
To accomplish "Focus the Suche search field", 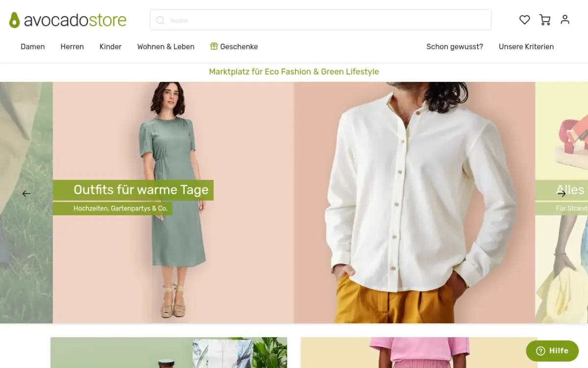I will (320, 20).
